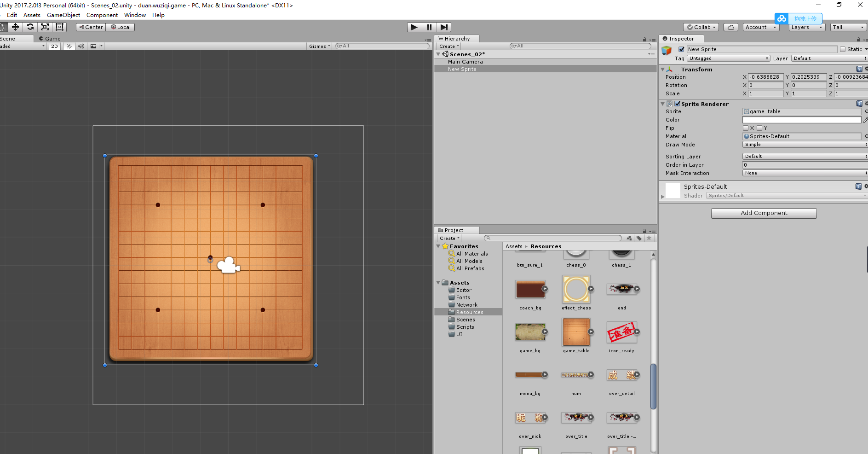Select the Move tool
This screenshot has width=868, height=454.
[15, 27]
